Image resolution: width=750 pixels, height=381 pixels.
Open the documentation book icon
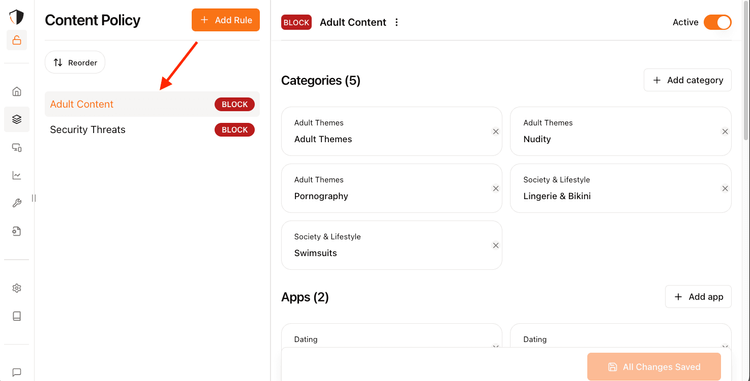point(17,316)
